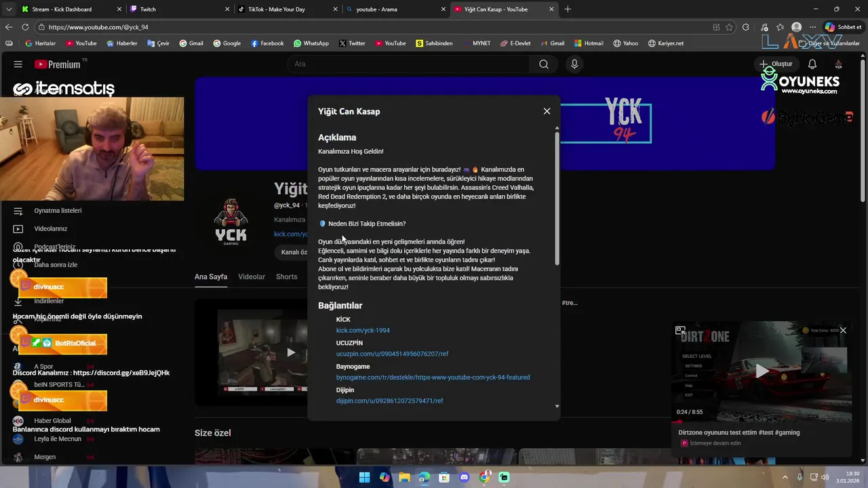The height and width of the screenshot is (488, 868).
Task: Open Microsoft Edge from taskbar
Action: click(424, 477)
